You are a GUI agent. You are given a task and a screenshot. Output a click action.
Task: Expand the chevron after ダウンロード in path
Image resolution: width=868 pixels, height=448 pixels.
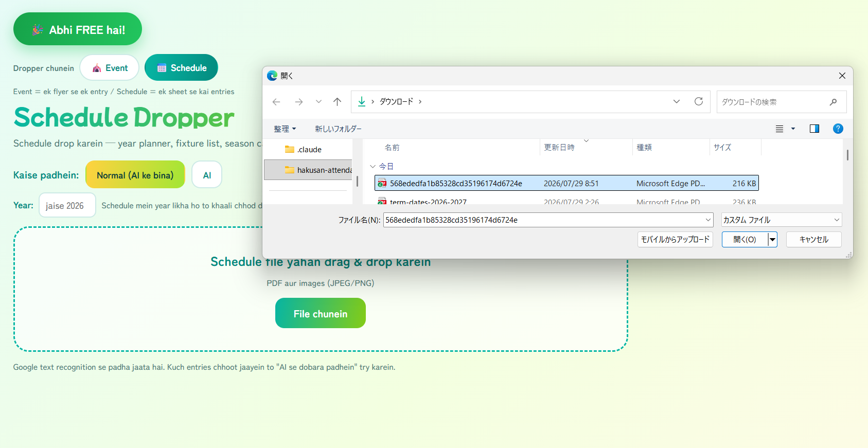click(x=420, y=101)
